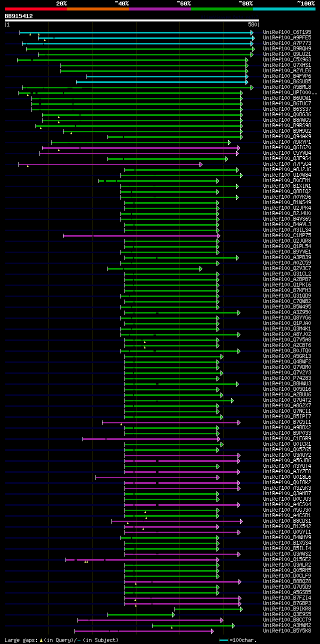Select the UniRef100_Q7U4T2 label

tap(287, 400)
